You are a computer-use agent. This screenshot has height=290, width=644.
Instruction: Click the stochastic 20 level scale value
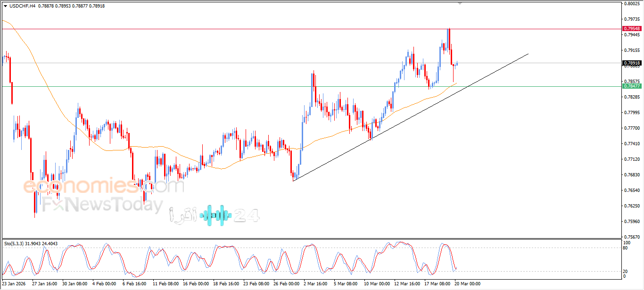[626, 271]
